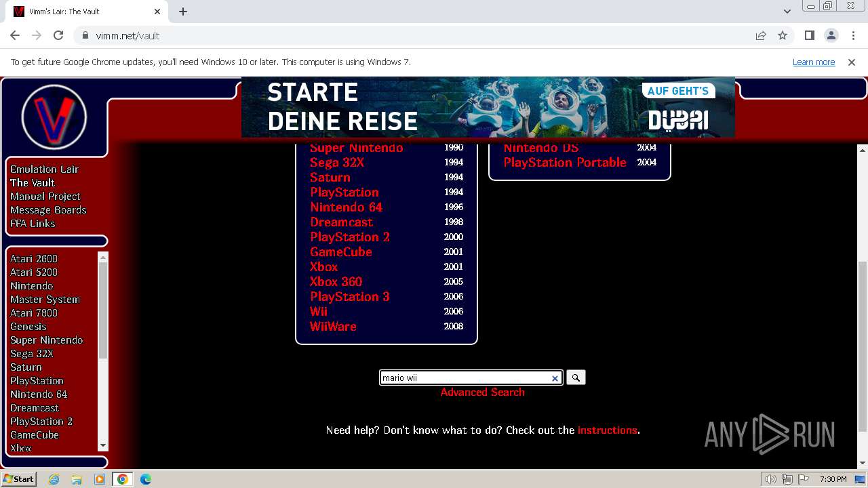Open Message Boards in the sidebar
Viewport: 868px width, 488px height.
pos(48,209)
